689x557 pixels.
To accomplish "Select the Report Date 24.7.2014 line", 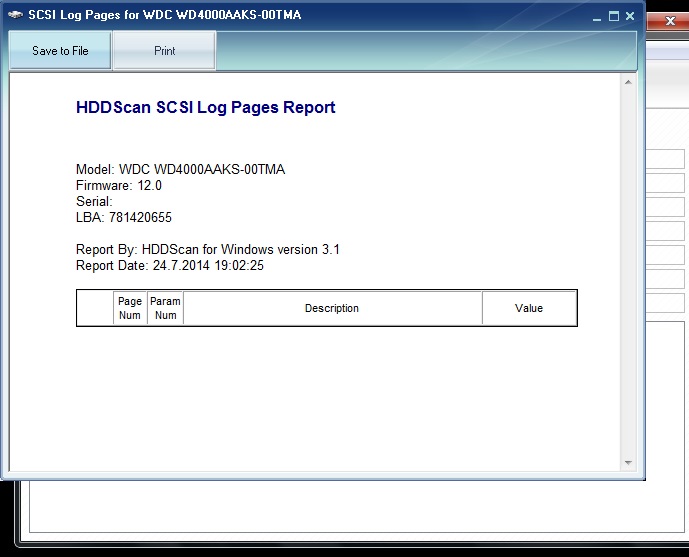I will [170, 266].
